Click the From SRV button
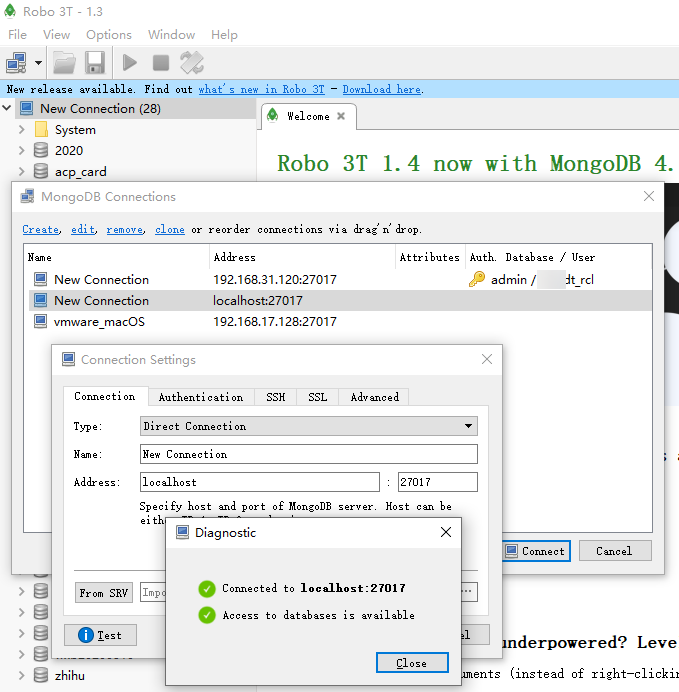Screen dimensions: 679x692 click(104, 593)
